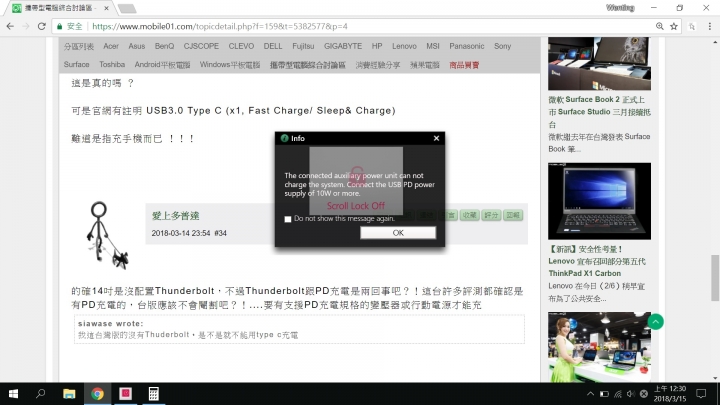Open ThinkPad X1 Carbon laptop thumbnail
This screenshot has width=720, height=405.
(599, 201)
